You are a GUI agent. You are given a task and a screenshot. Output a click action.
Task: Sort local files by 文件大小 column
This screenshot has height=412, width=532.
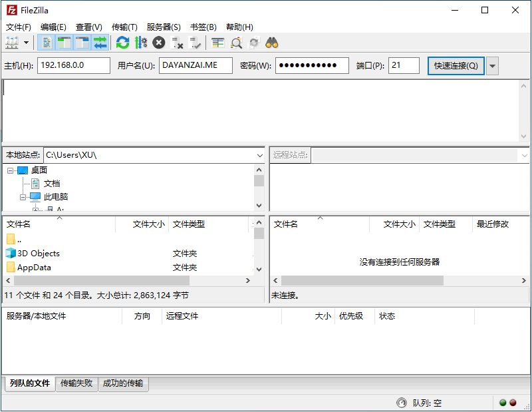[142, 224]
